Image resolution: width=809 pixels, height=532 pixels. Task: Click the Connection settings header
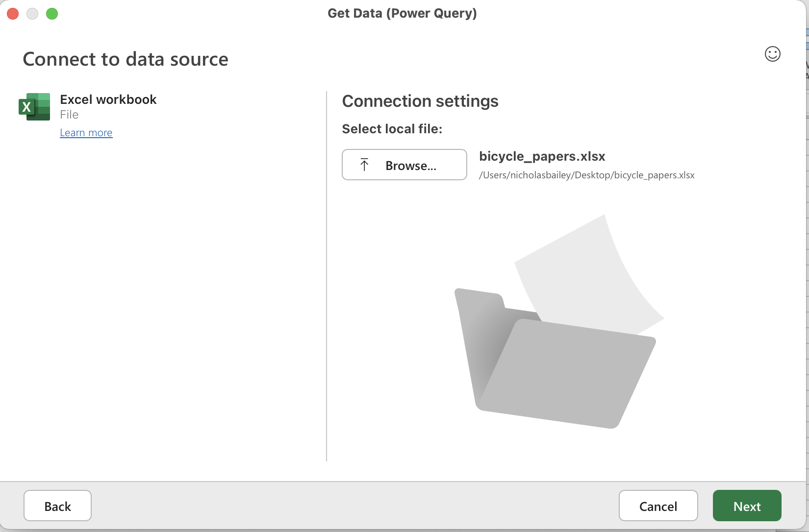point(420,101)
